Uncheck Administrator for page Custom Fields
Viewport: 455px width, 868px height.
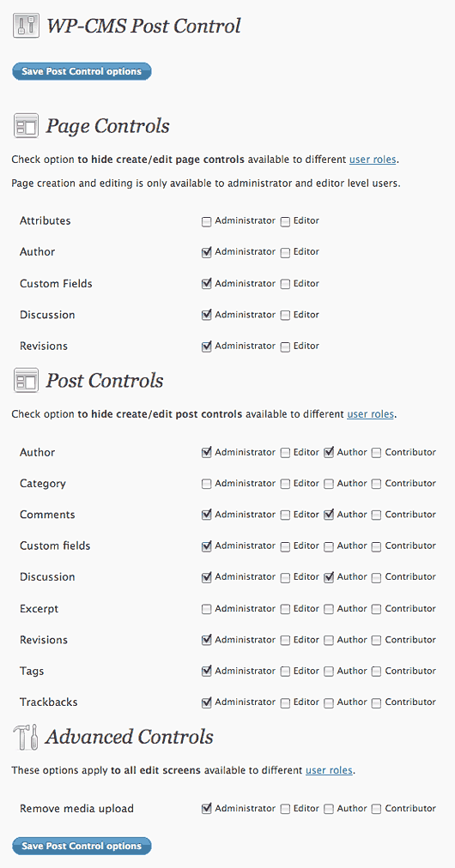coord(207,284)
